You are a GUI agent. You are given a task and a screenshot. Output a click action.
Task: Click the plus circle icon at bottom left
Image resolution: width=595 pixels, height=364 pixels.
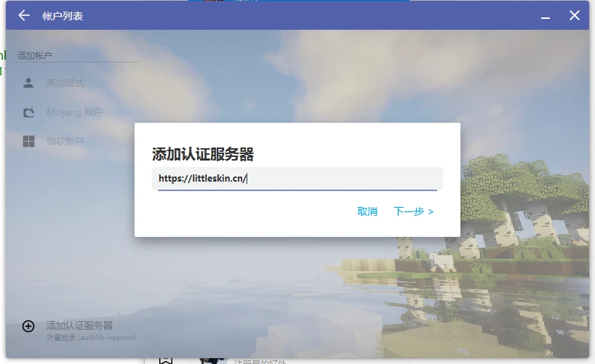click(x=28, y=326)
